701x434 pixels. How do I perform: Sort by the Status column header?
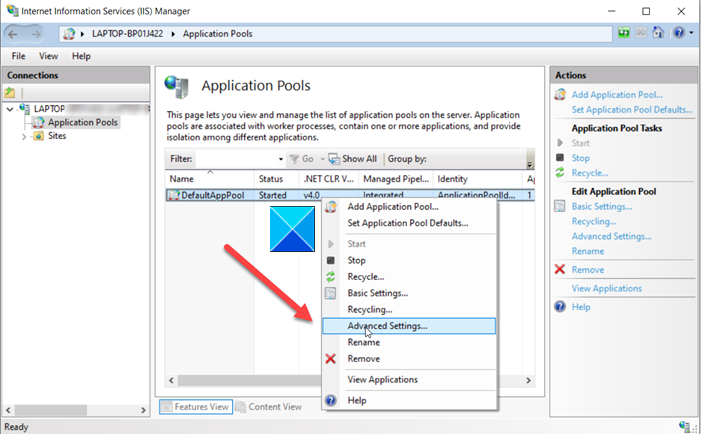coord(276,179)
